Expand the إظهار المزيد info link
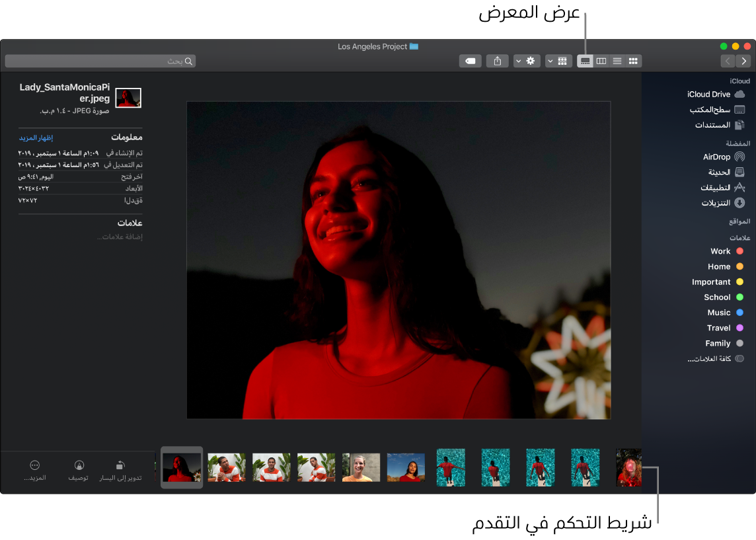756x540 pixels. [x=36, y=137]
